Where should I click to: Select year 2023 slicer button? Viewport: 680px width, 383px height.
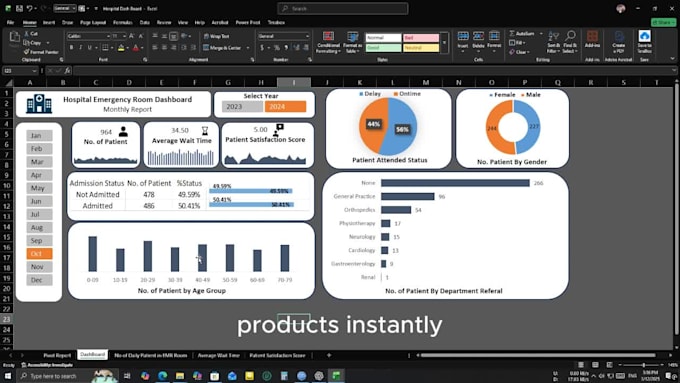coord(242,106)
